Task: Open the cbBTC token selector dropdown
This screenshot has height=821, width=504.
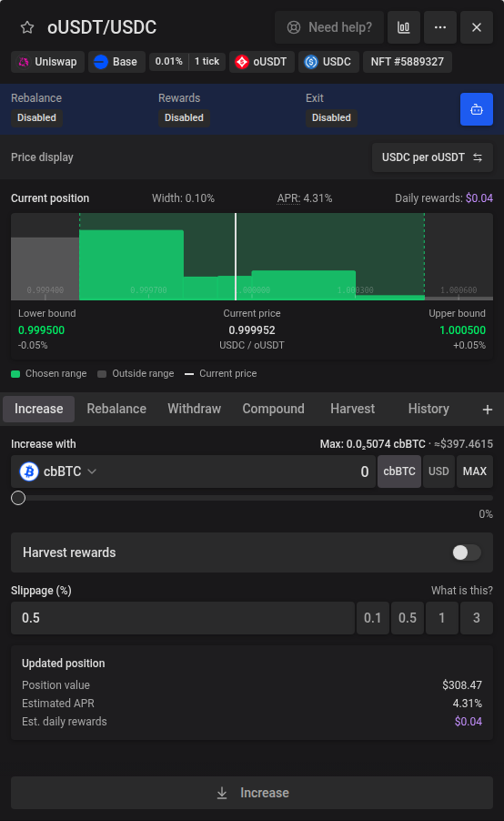Action: 58,471
